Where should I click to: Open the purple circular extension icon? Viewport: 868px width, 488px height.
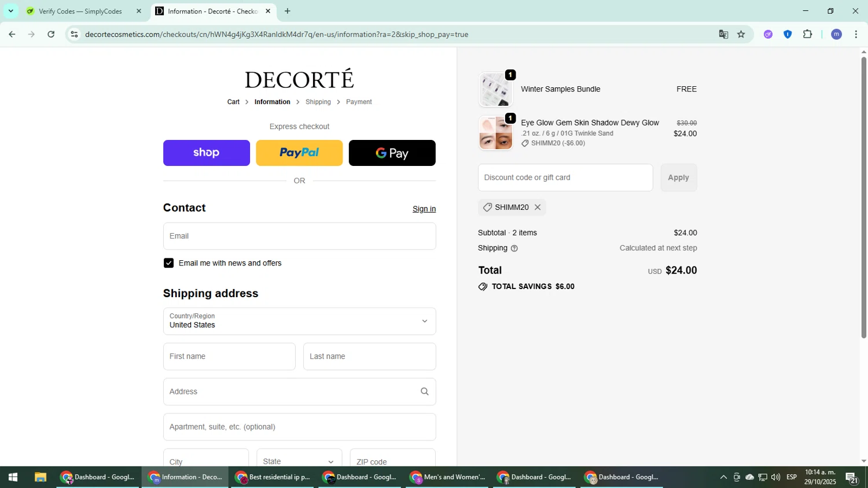(768, 34)
